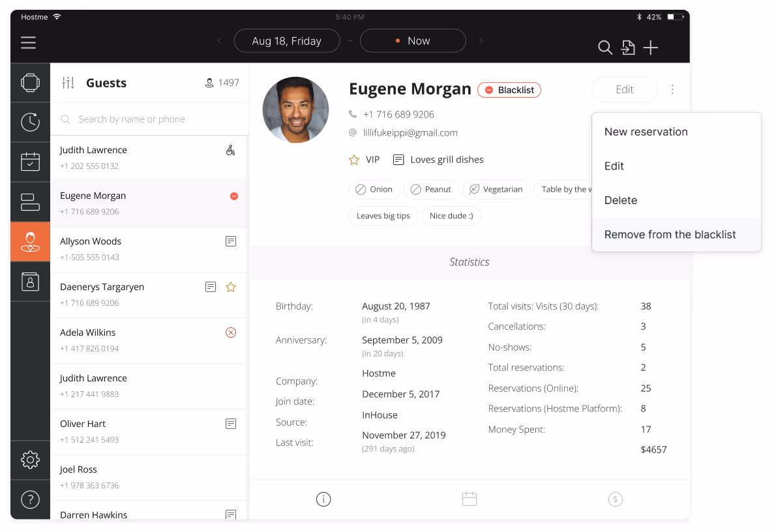The height and width of the screenshot is (532, 776).
Task: Click the Onion allergy tag
Action: [x=374, y=190]
